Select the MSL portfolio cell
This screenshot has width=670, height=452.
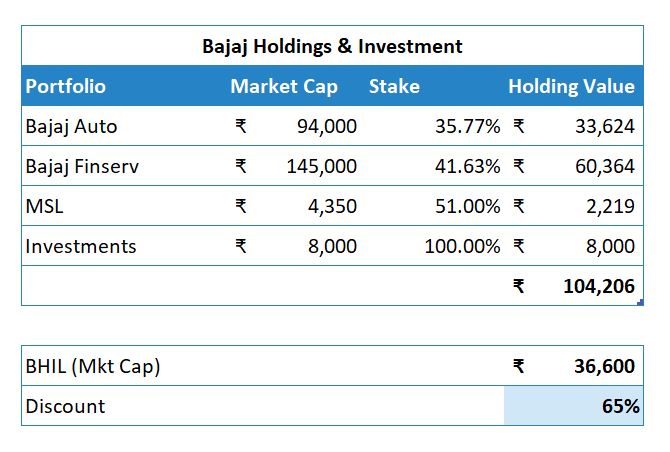click(46, 206)
